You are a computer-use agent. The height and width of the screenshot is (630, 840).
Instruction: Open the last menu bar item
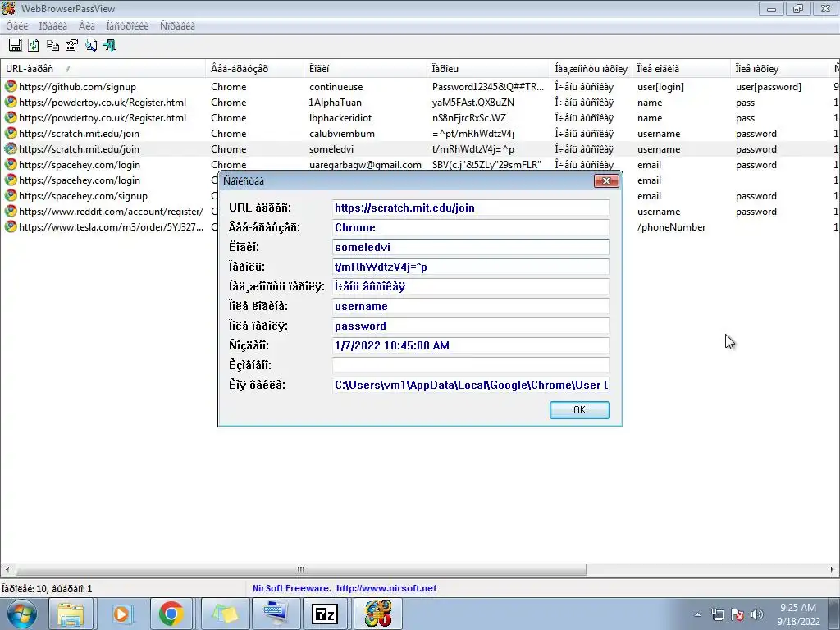coord(177,25)
